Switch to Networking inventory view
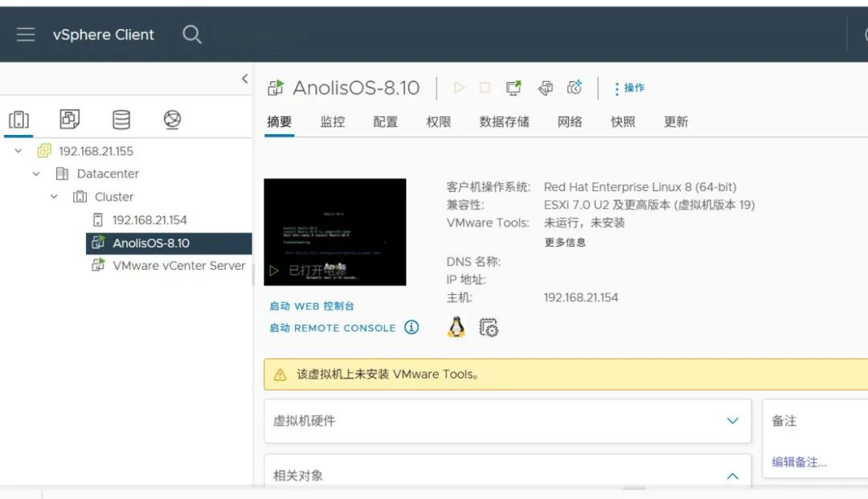868x499 pixels. click(x=172, y=119)
